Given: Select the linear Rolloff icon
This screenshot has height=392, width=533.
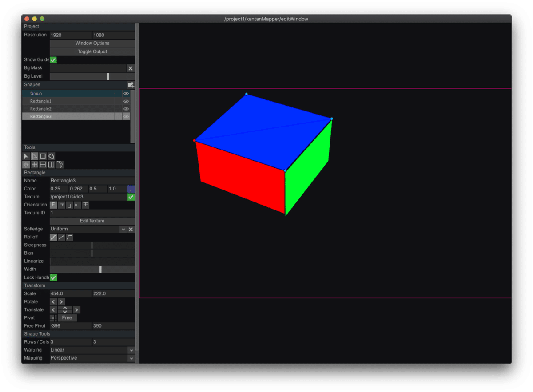Looking at the screenshot, I should tap(61, 237).
